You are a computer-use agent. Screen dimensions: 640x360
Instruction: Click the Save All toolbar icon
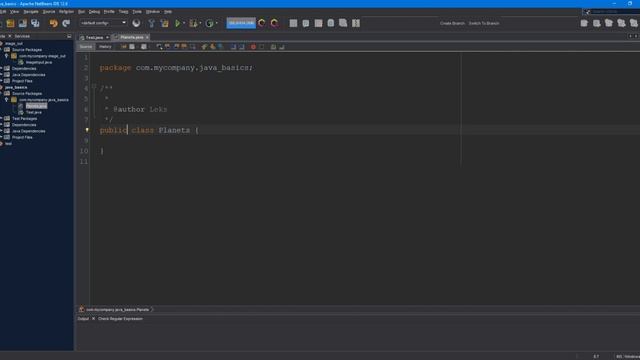pyautogui.click(x=35, y=23)
